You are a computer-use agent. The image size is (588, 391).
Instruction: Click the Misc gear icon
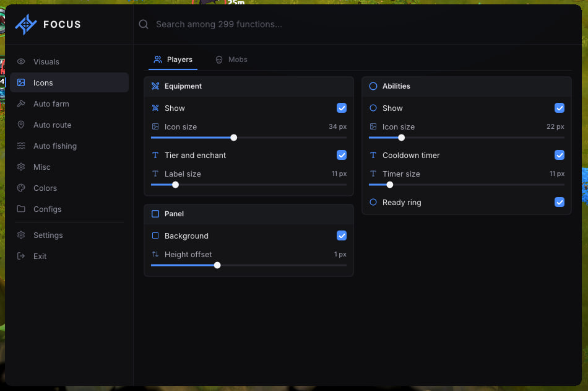(x=21, y=167)
